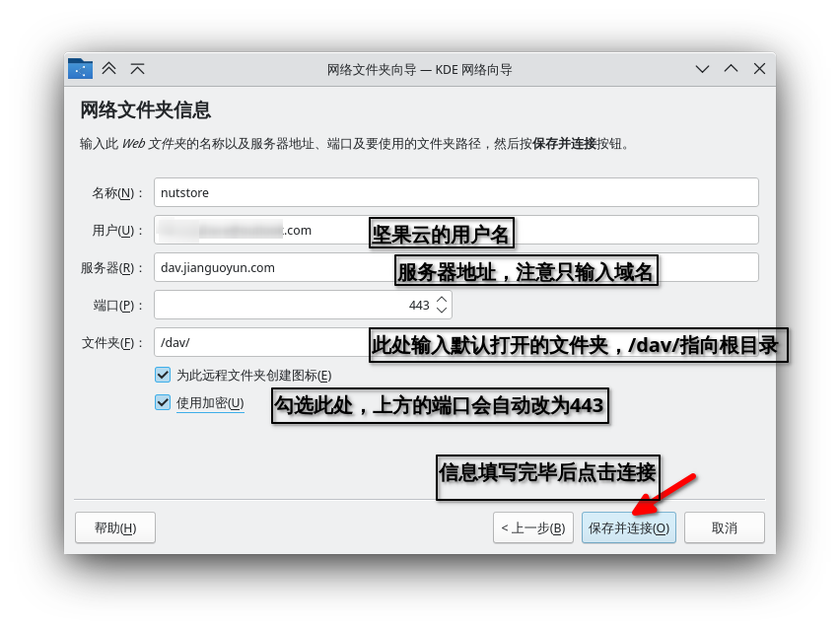The height and width of the screenshot is (630, 840).
Task: Click the server field dav.jianguoyun.com
Action: click(x=271, y=267)
